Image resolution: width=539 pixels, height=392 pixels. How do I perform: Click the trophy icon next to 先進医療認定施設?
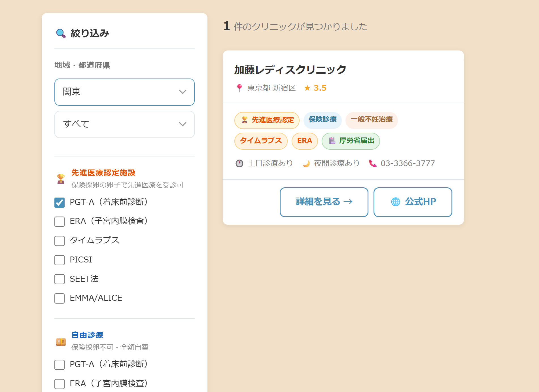61,179
